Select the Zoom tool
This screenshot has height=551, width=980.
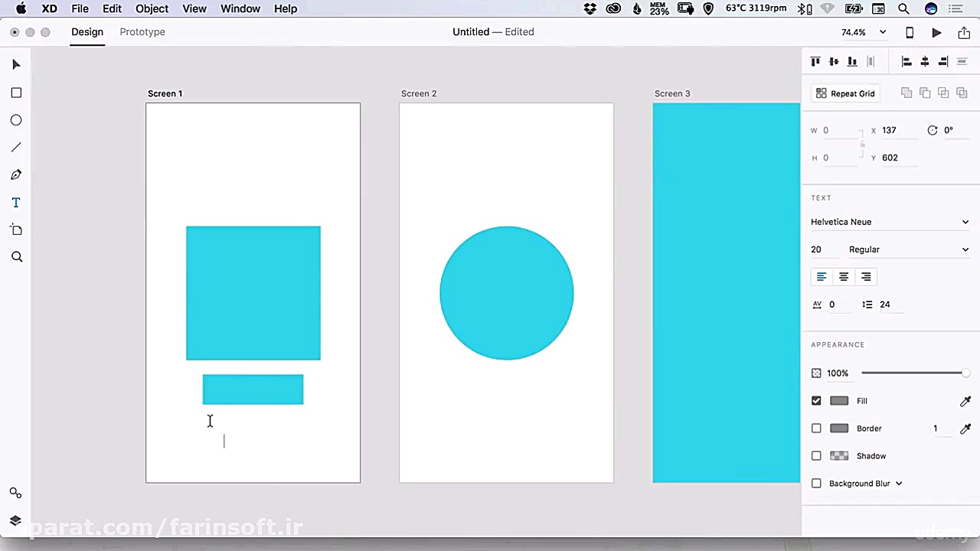tap(16, 257)
